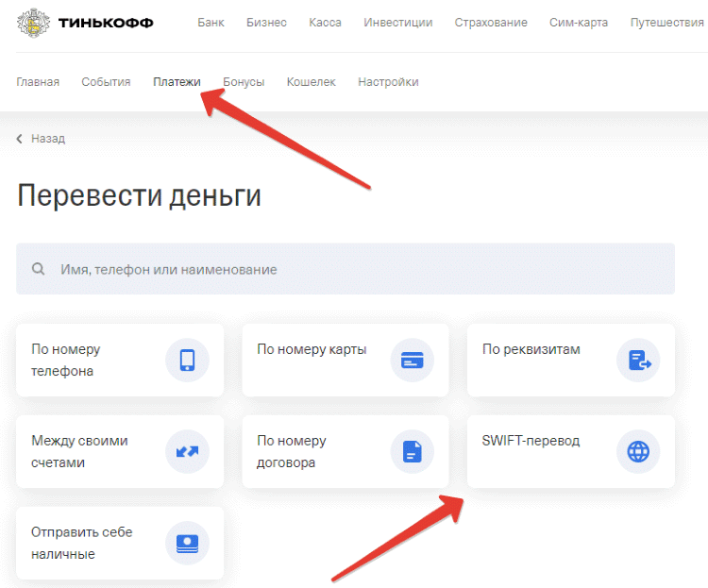Click the back chevron next to Назад
Viewport: 708px width, 588px height.
(x=20, y=139)
